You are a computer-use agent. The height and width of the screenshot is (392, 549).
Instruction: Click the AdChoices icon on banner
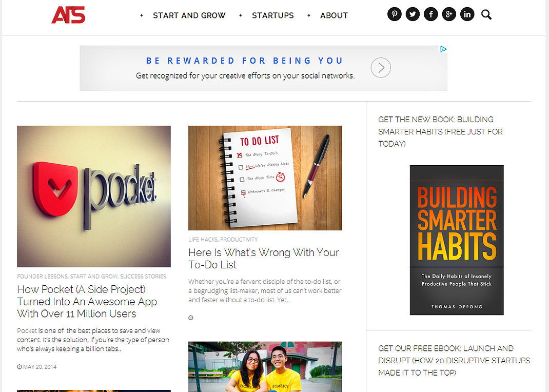tap(443, 49)
